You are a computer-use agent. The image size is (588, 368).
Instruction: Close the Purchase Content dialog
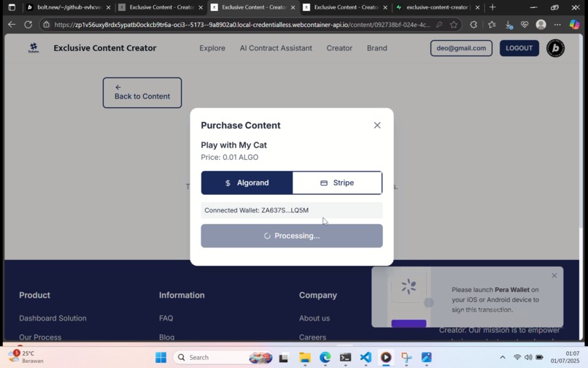coord(377,126)
